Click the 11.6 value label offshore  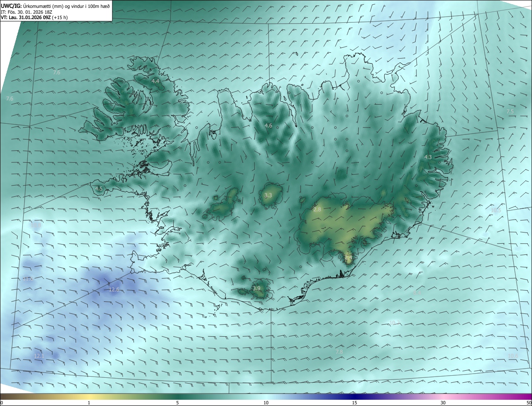click(x=28, y=279)
